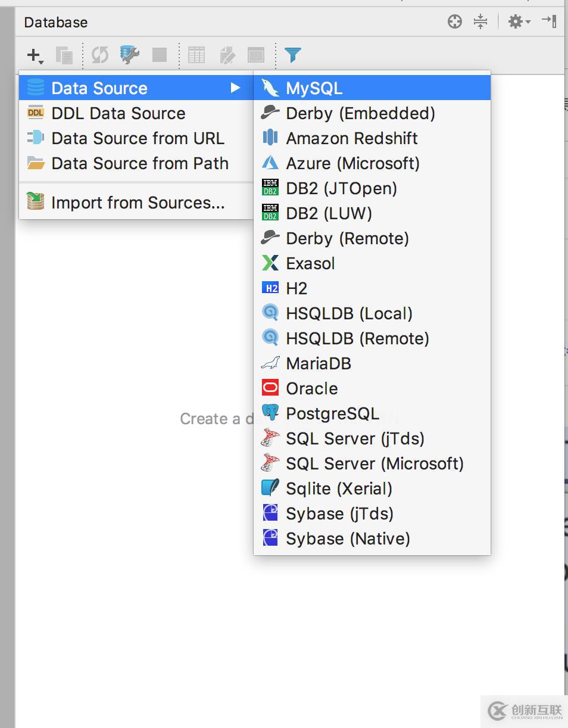Image resolution: width=568 pixels, height=728 pixels.
Task: Click the URL plug icon
Action: (x=36, y=138)
